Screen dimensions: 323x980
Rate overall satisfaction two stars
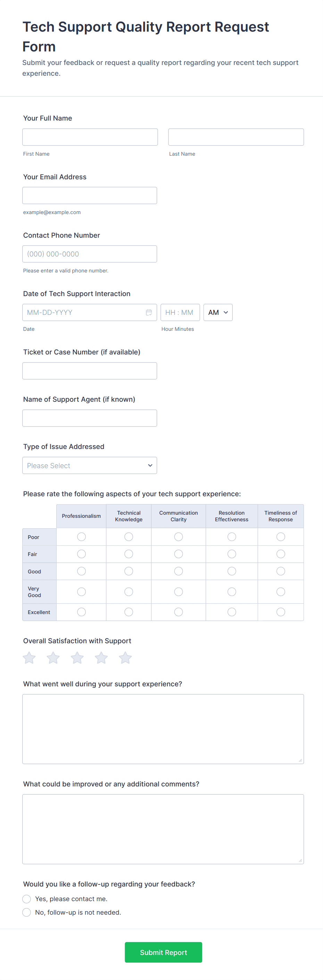tap(53, 658)
